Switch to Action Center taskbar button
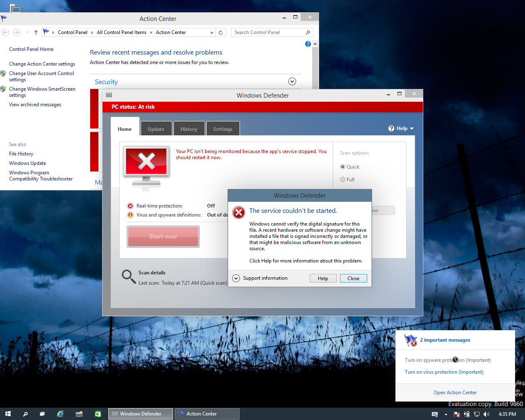Screen dimensions: 525x420 click(207, 414)
